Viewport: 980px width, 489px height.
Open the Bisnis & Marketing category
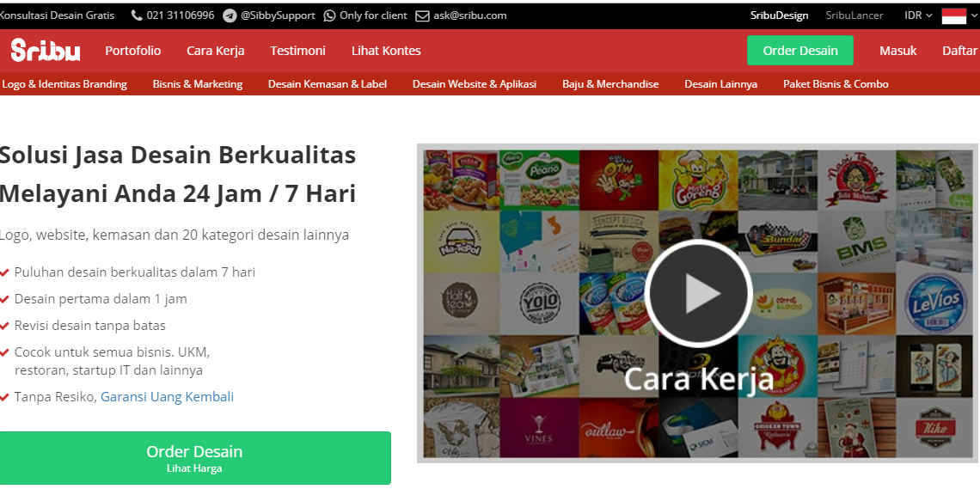click(198, 84)
